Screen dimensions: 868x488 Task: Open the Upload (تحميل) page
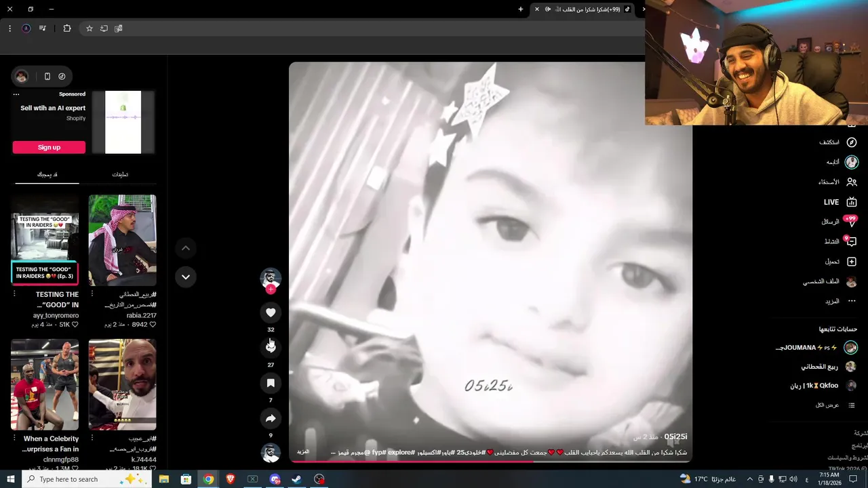pos(841,262)
